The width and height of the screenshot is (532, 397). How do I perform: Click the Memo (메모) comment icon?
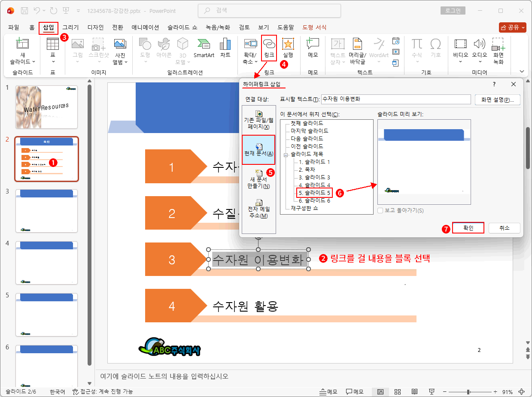[313, 46]
